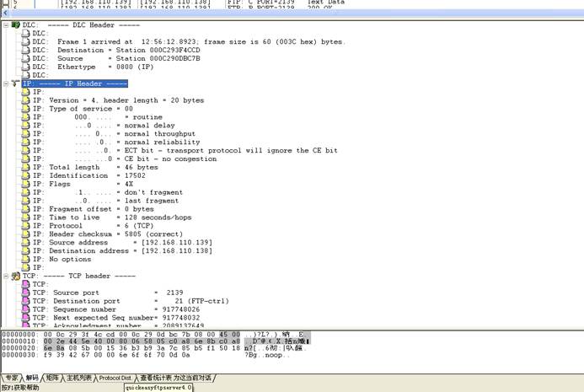Click yellow icon beside Type of service row
Viewport: 584px width, 392px height.
pyautogui.click(x=25, y=109)
